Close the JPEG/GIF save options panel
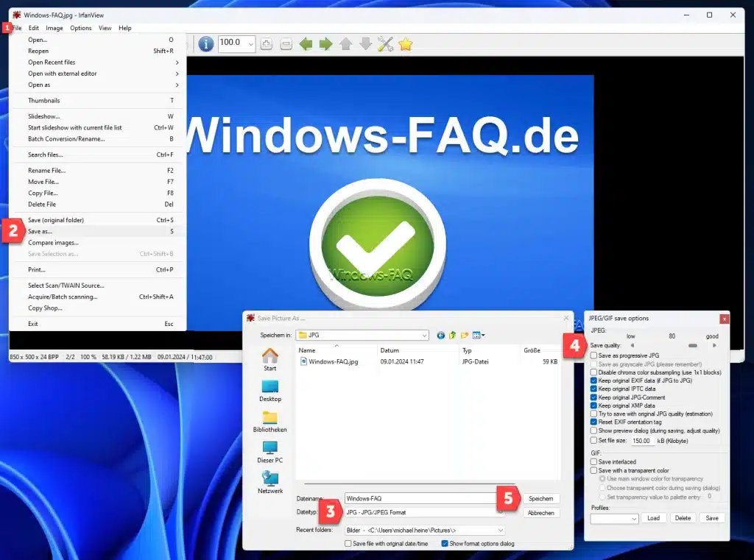754x560 pixels. (725, 319)
